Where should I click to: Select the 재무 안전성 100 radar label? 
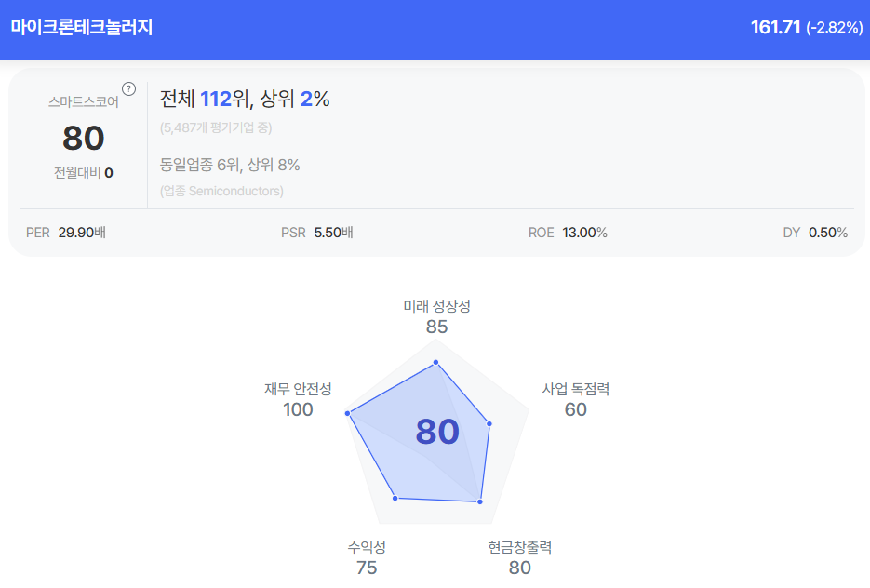(298, 399)
